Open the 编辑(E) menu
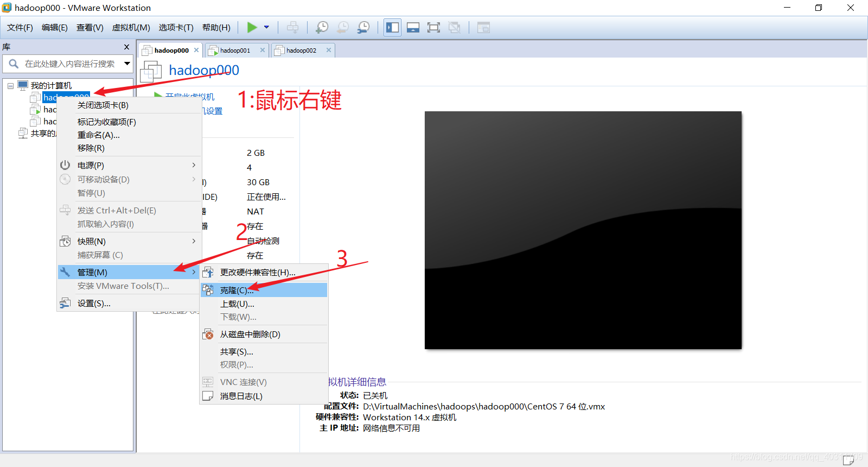This screenshot has height=467, width=868. tap(55, 27)
